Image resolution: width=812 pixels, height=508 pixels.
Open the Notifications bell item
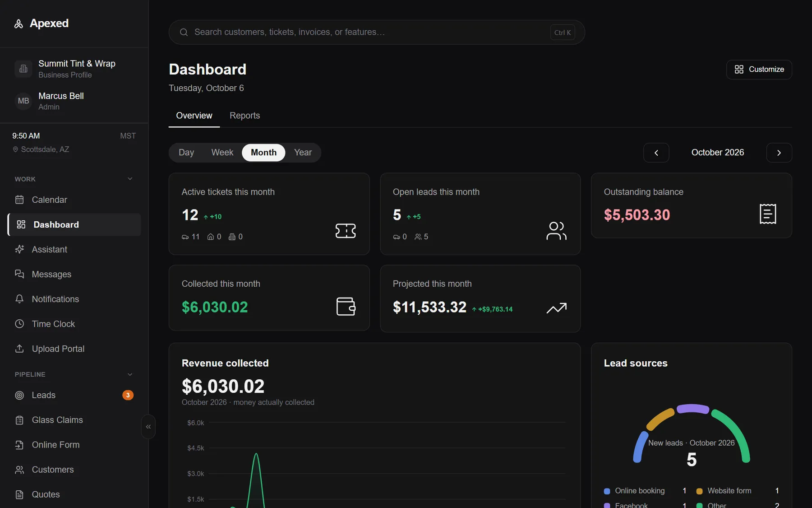(74, 299)
